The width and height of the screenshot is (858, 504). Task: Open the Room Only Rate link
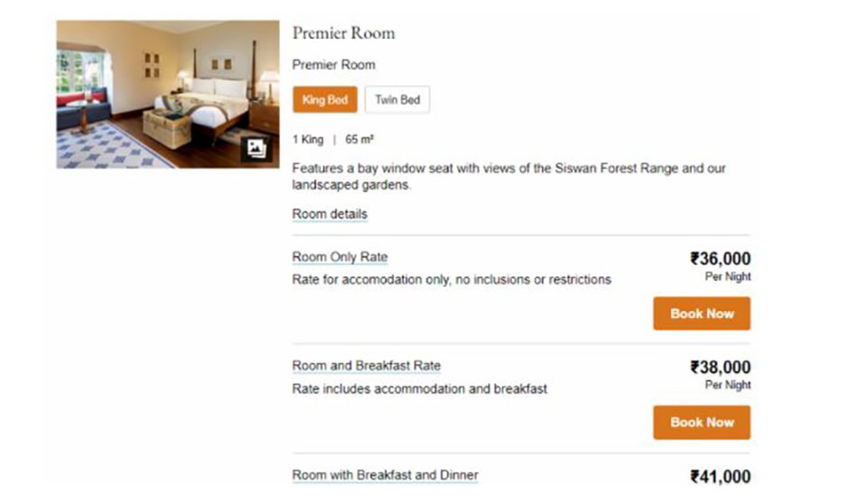(x=340, y=257)
